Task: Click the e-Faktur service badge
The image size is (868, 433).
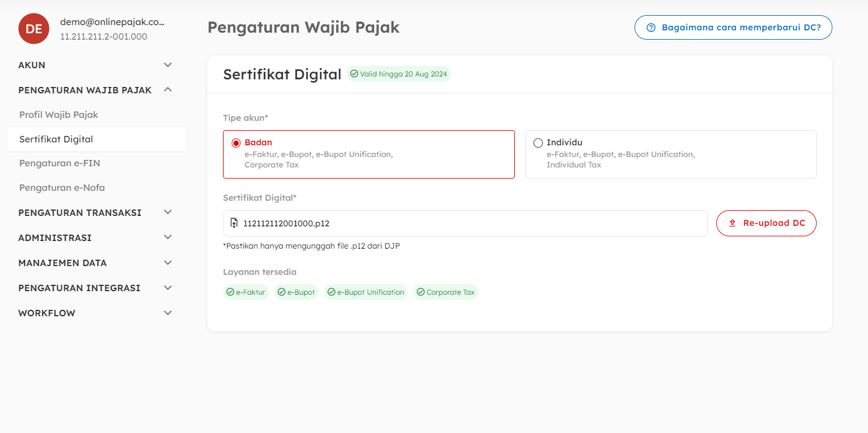Action: coord(246,292)
